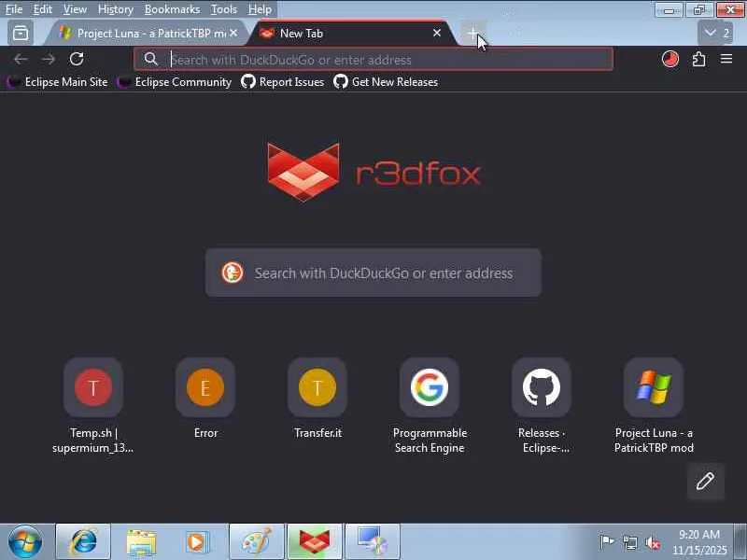
Task: Open the Bookmarks menu
Action: [x=172, y=9]
